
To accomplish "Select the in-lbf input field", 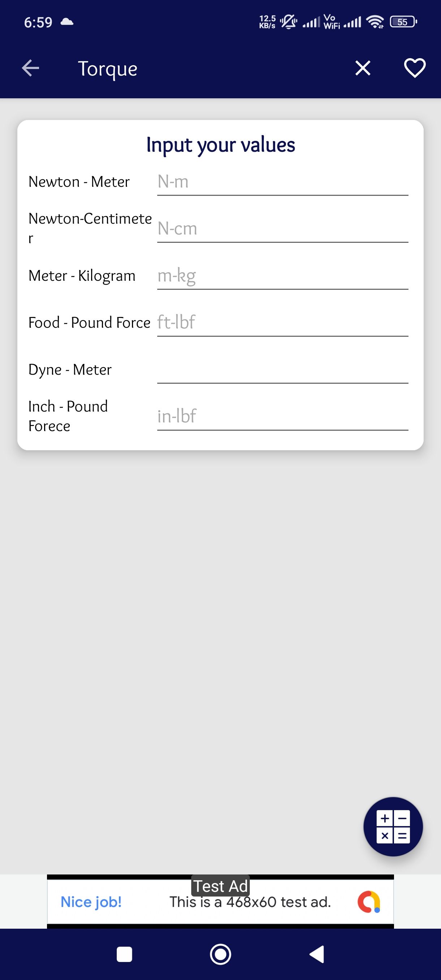I will coord(282,417).
